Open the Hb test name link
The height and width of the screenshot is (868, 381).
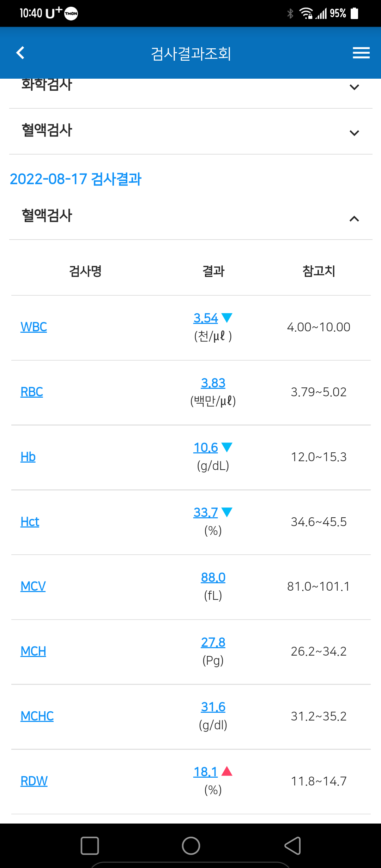(28, 457)
